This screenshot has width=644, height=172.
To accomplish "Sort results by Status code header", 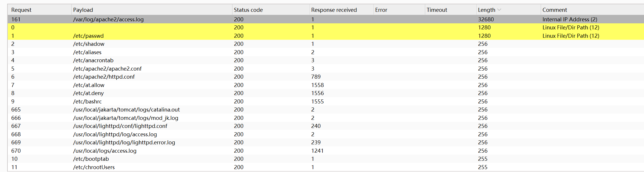I will point(248,10).
